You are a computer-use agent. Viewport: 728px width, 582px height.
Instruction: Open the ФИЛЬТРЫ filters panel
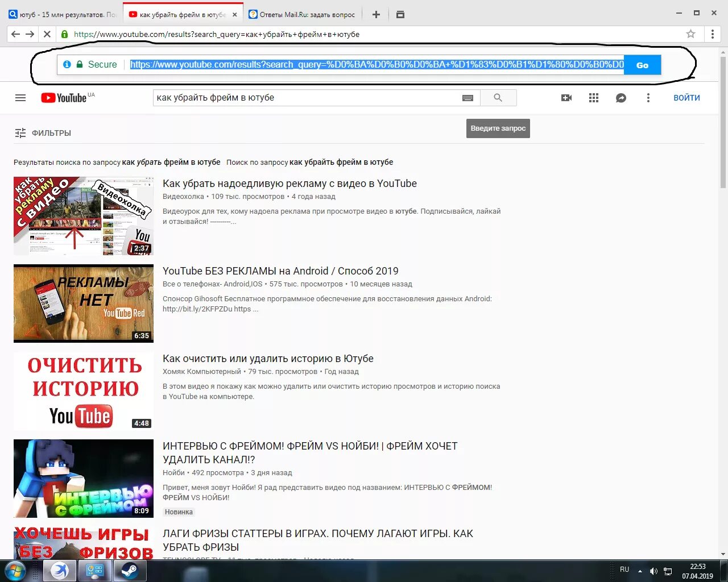(x=43, y=133)
